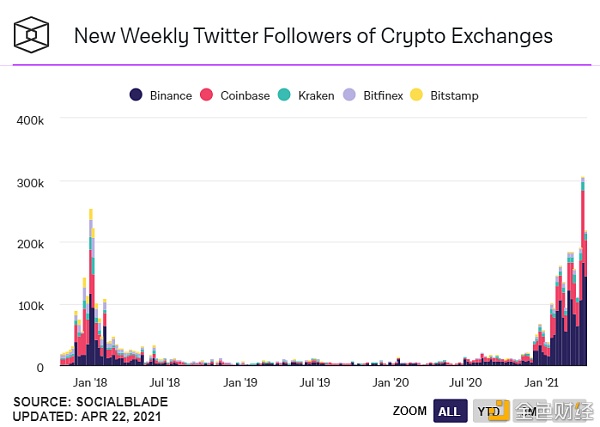Click the tallest bar near April 2021
Viewport: 600px width, 427px height.
[x=583, y=271]
